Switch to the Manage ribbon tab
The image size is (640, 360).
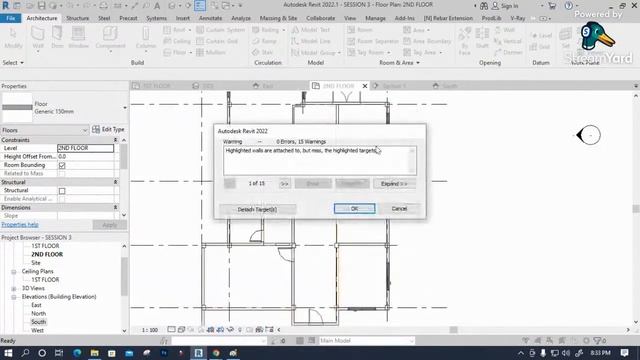pyautogui.click(x=376, y=18)
